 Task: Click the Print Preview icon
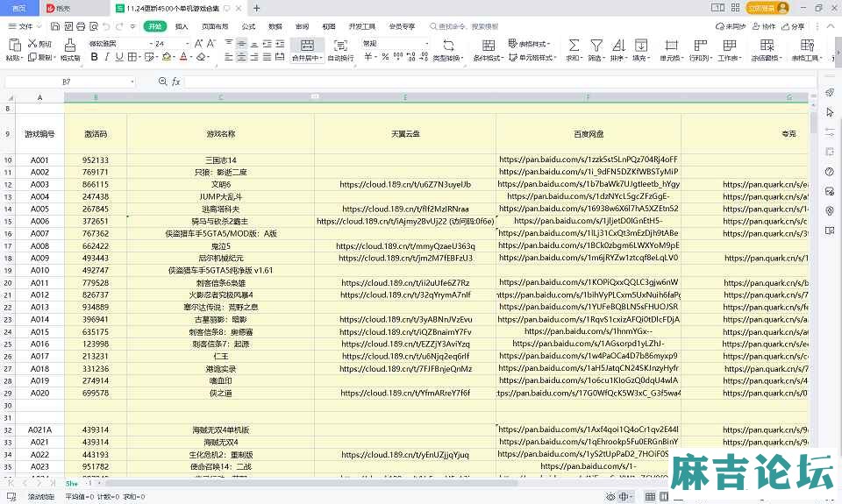click(x=94, y=26)
